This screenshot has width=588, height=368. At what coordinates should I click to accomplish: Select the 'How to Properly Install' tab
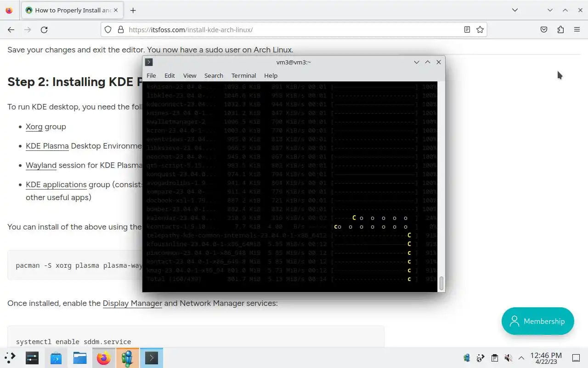[x=72, y=10]
